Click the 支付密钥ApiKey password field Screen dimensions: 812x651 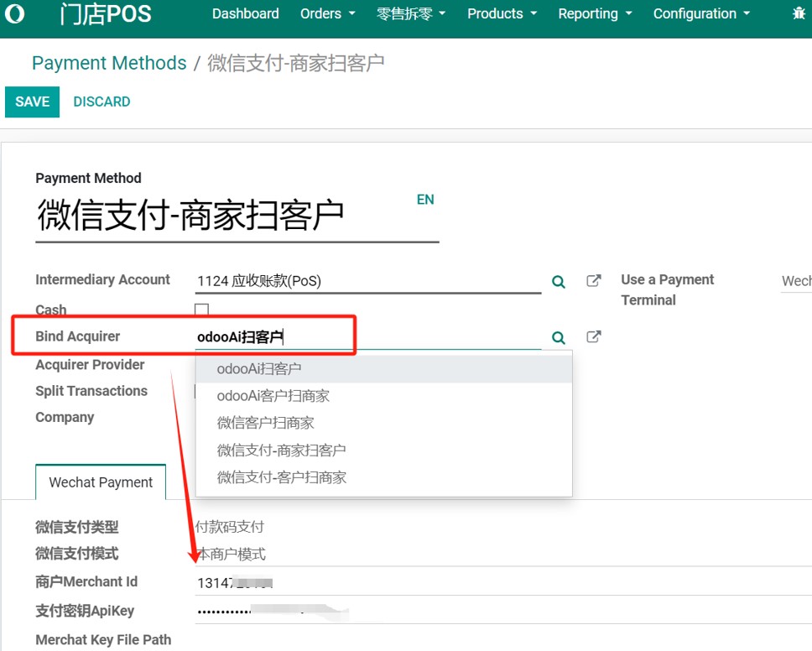point(503,612)
